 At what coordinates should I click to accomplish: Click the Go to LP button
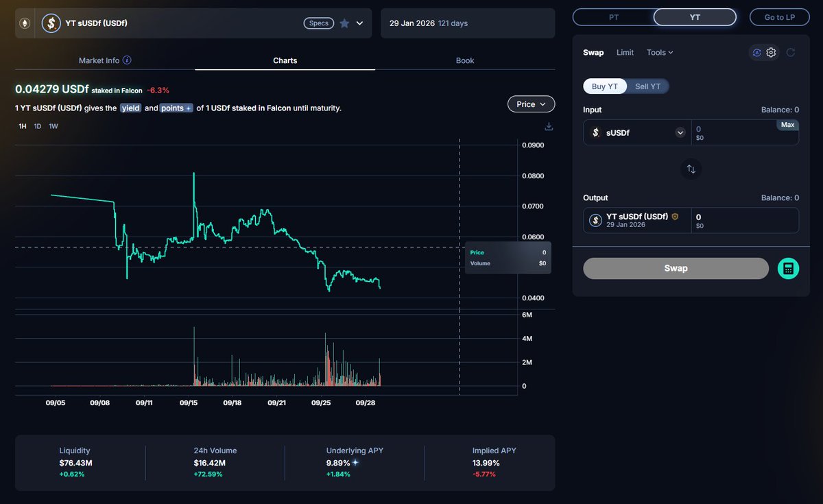[779, 17]
